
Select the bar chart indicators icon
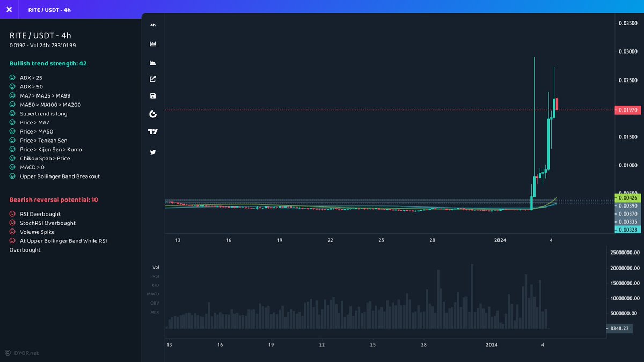tap(153, 43)
